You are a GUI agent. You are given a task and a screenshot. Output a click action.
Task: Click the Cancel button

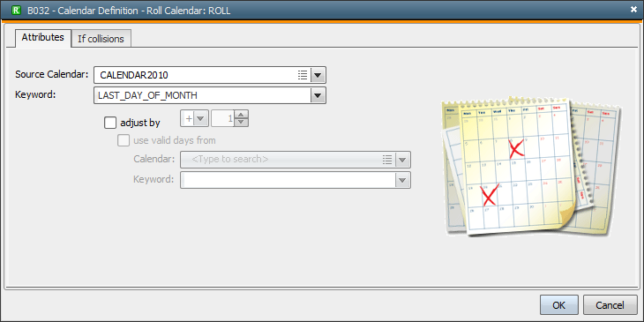pos(610,305)
